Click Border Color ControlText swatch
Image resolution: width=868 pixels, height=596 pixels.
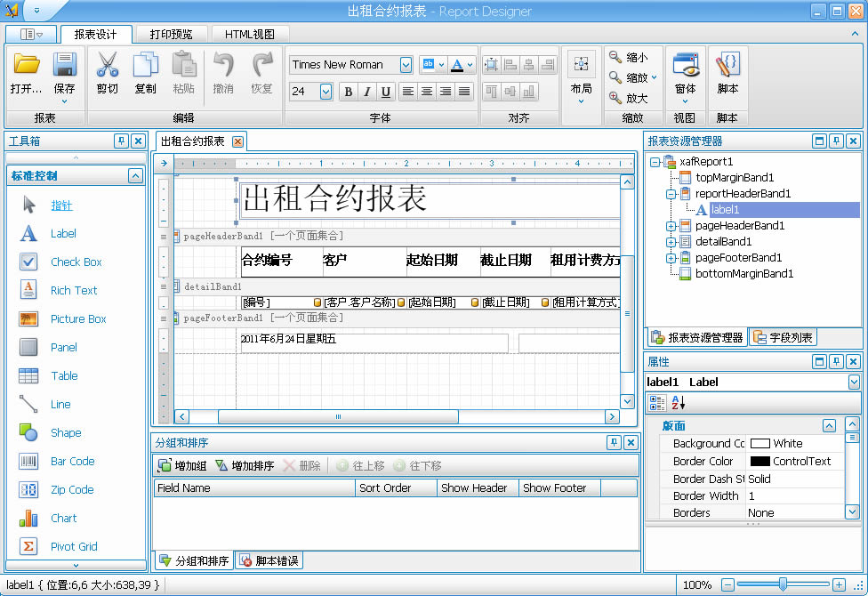[760, 462]
